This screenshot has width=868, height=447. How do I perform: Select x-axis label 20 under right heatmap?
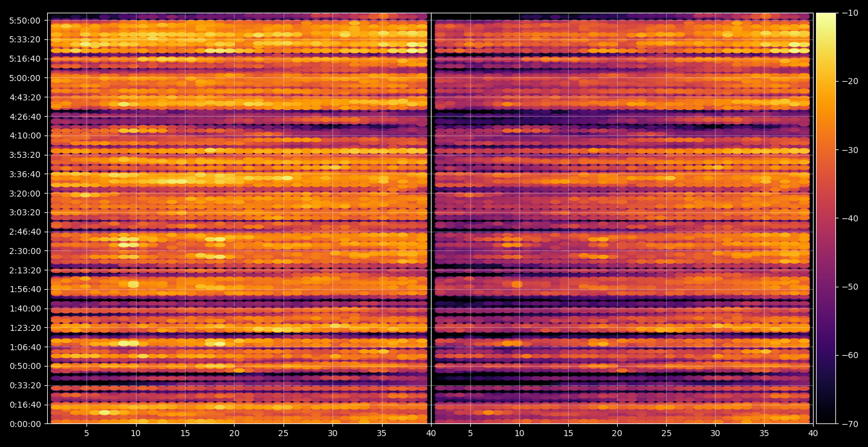617,433
